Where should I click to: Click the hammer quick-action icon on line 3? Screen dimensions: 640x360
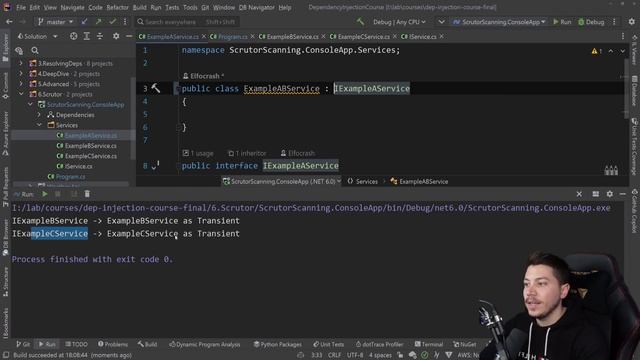coord(156,87)
